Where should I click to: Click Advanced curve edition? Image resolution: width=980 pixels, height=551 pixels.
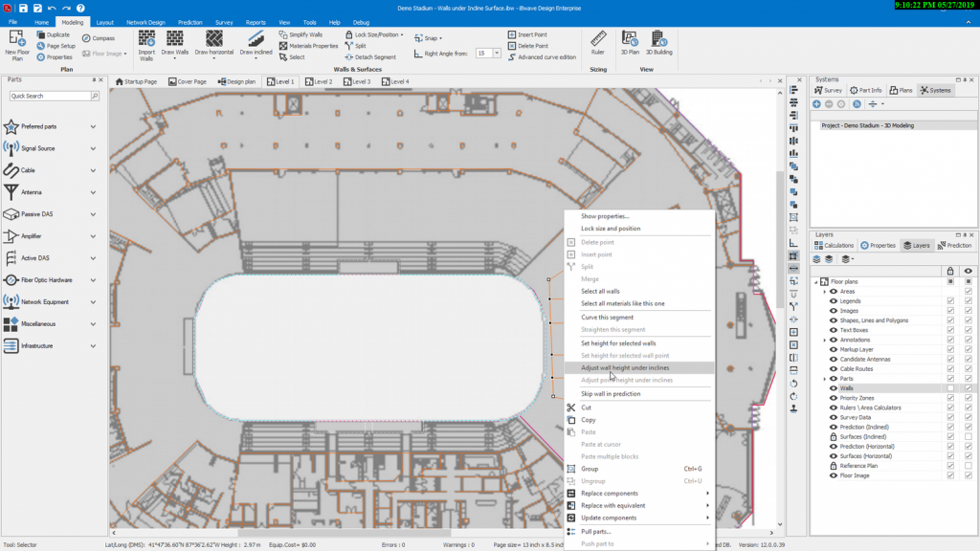pos(542,56)
